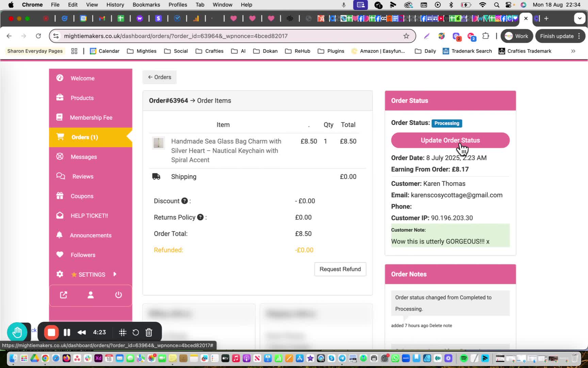Open the Social bookmark folder

[x=176, y=51]
